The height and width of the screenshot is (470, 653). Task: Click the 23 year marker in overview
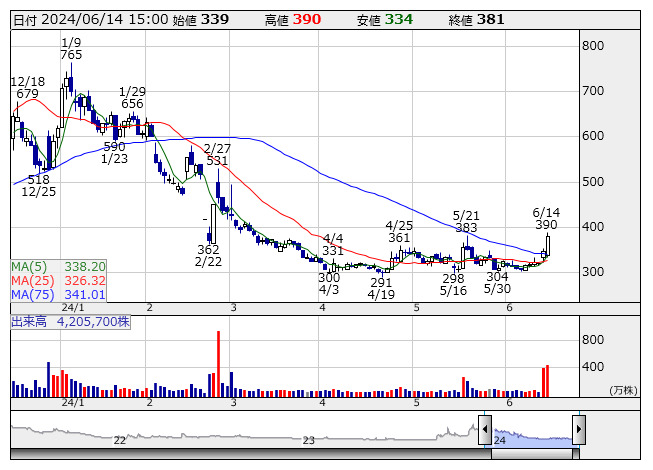tap(308, 440)
